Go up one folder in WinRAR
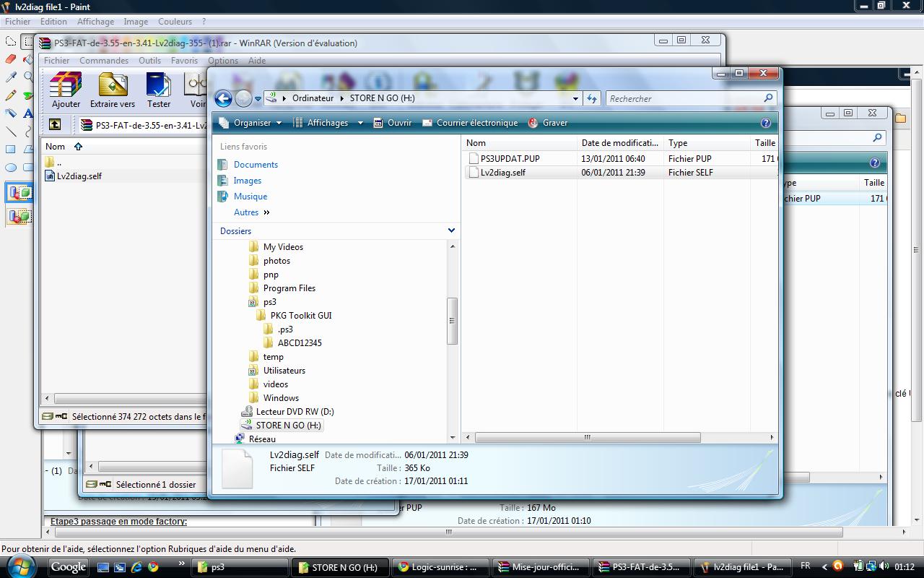This screenshot has height=578, width=924. 55,125
